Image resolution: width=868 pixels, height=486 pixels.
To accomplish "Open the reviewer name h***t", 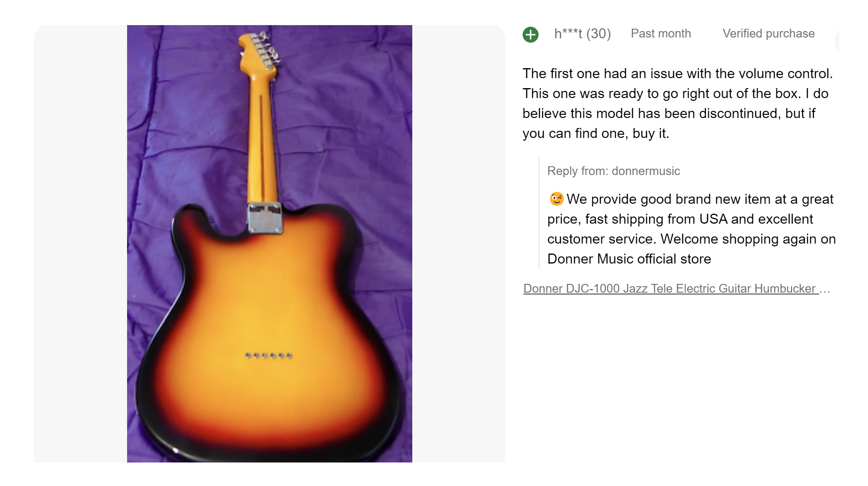I will (x=568, y=34).
